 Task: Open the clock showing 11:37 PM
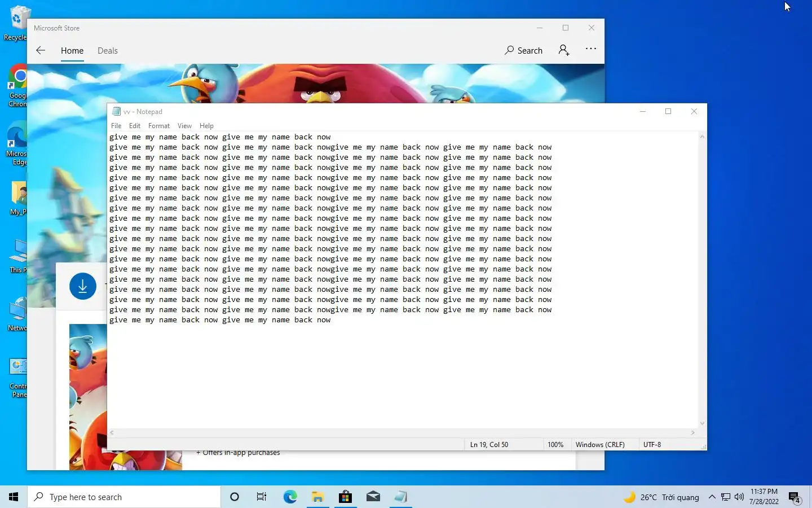(764, 497)
